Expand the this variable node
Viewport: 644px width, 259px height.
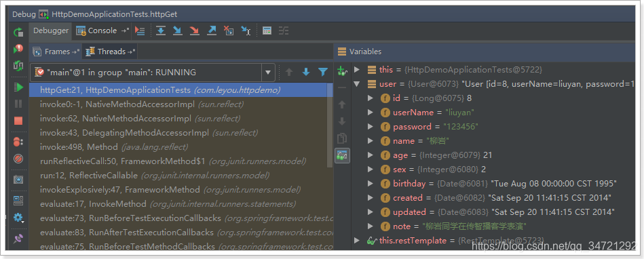(356, 70)
